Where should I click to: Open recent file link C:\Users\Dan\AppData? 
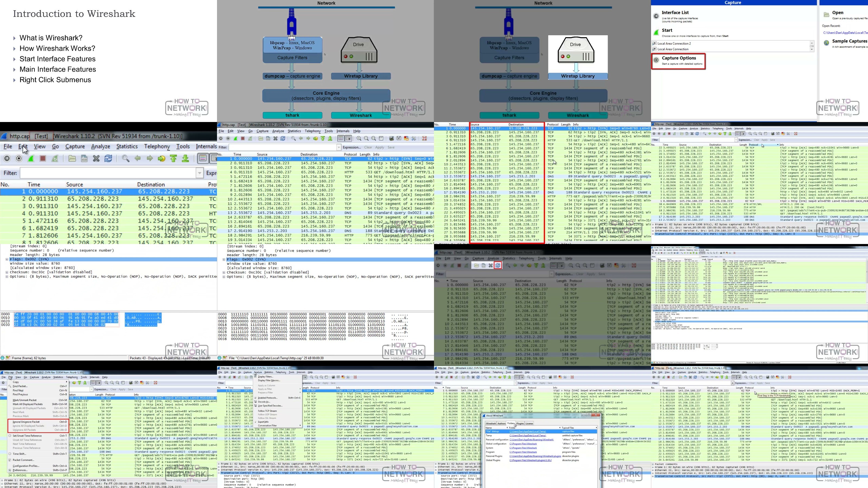(845, 33)
